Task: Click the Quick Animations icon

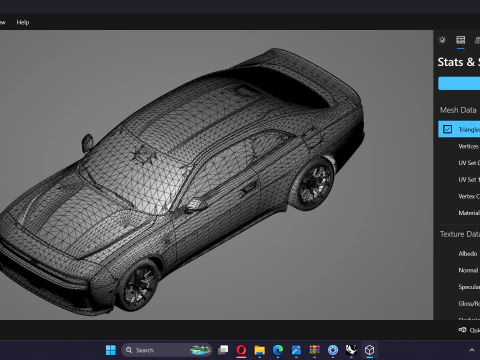Action: click(462, 330)
